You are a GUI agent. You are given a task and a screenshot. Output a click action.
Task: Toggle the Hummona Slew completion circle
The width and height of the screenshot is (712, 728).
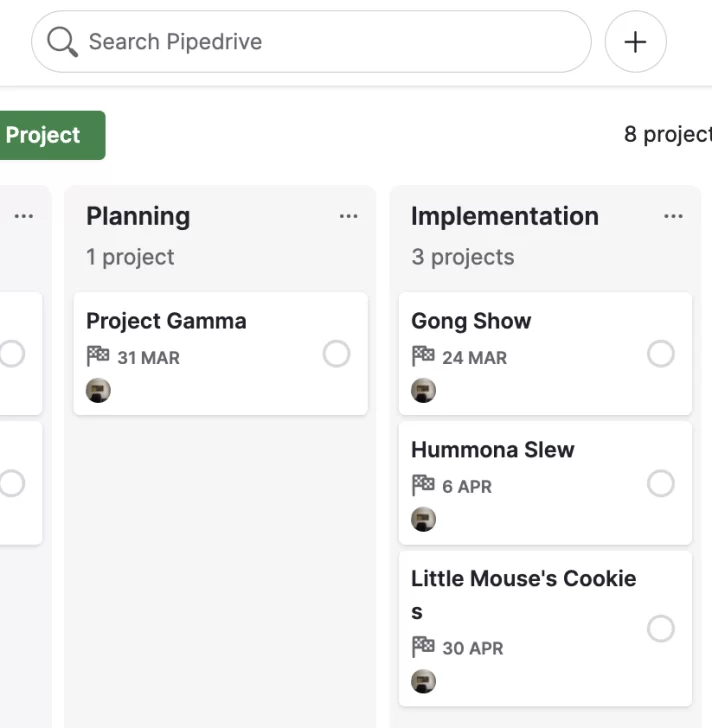coord(660,483)
